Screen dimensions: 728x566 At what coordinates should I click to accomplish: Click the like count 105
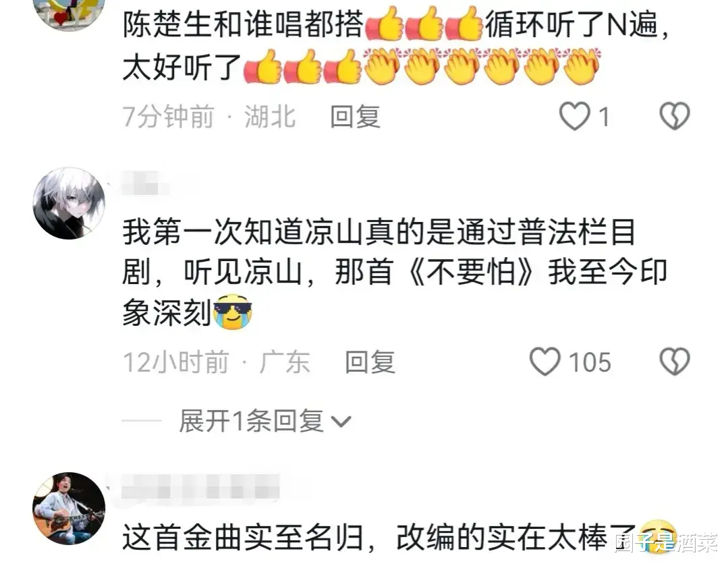590,362
